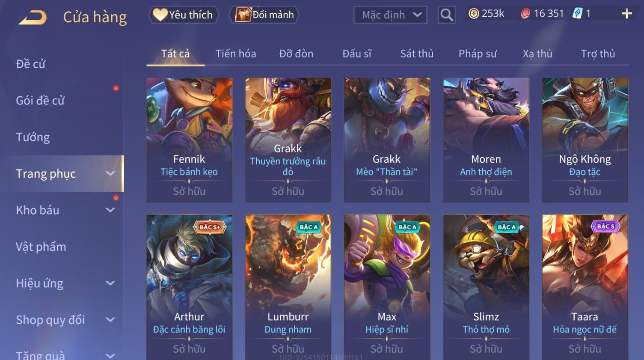Select the Tiến hóa tab
Image resolution: width=644 pixels, height=360 pixels.
pos(236,54)
